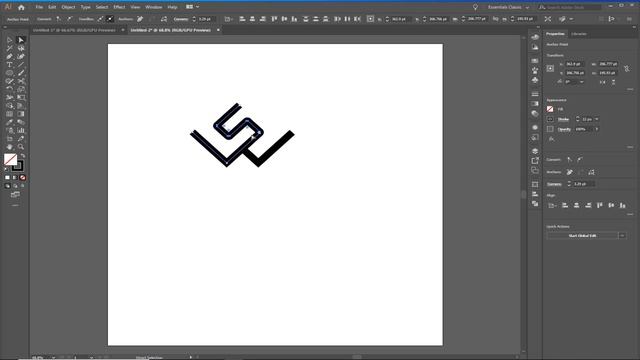This screenshot has height=360, width=640.
Task: Open the rotate angle dropdown
Action: 582,82
